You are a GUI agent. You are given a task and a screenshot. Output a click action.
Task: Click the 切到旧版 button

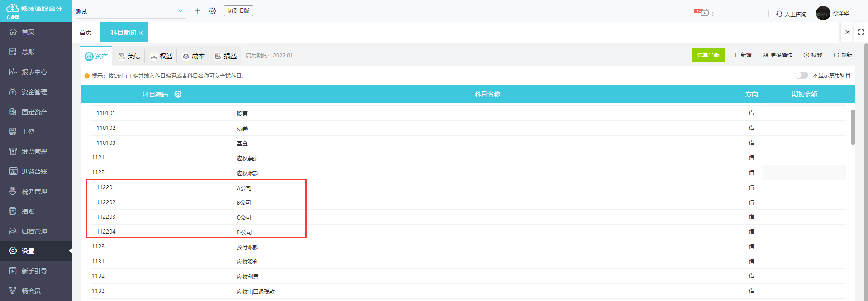(x=238, y=11)
